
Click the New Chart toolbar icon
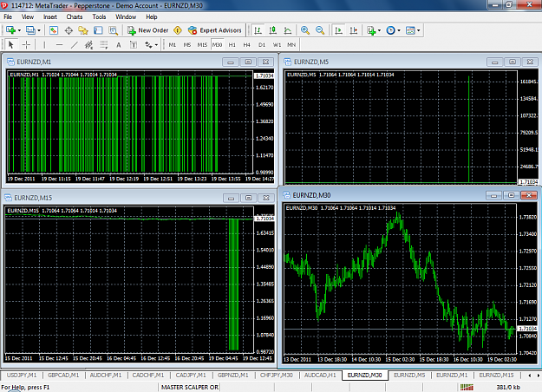click(x=10, y=30)
